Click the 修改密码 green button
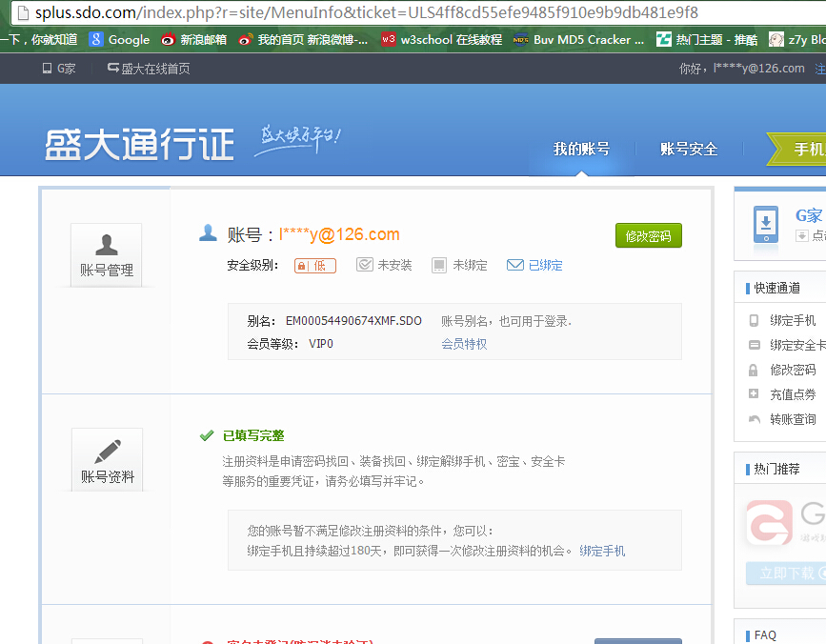This screenshot has width=826, height=644. (x=649, y=235)
